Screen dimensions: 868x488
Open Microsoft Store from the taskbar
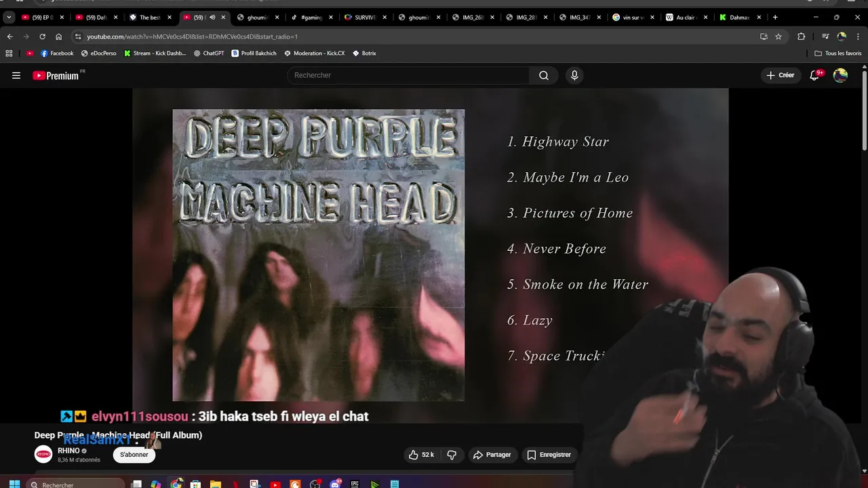[196, 484]
